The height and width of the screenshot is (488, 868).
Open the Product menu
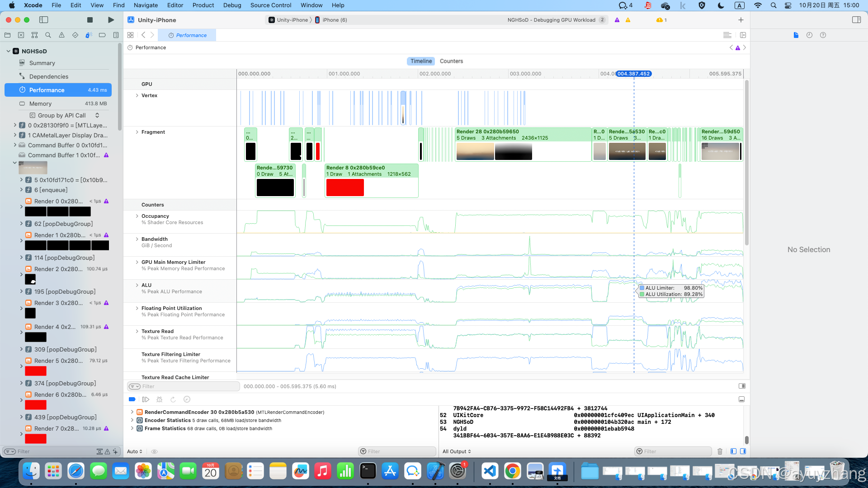(203, 5)
